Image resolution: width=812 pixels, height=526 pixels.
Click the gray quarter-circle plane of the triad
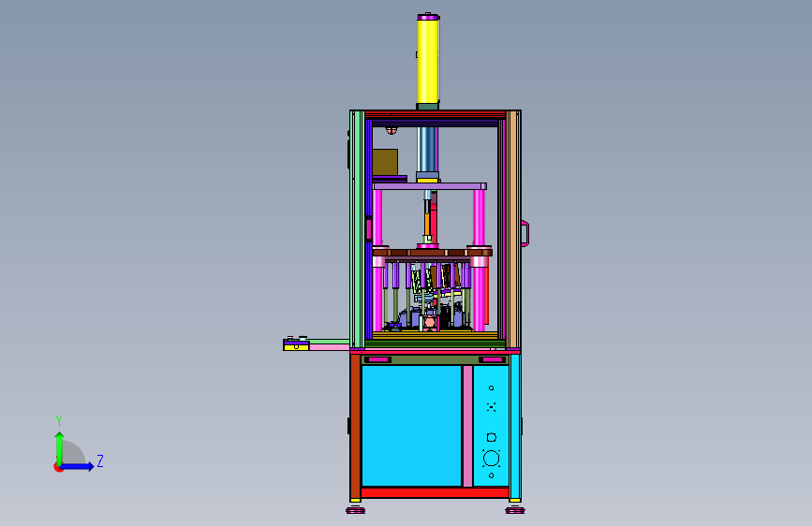(72, 453)
